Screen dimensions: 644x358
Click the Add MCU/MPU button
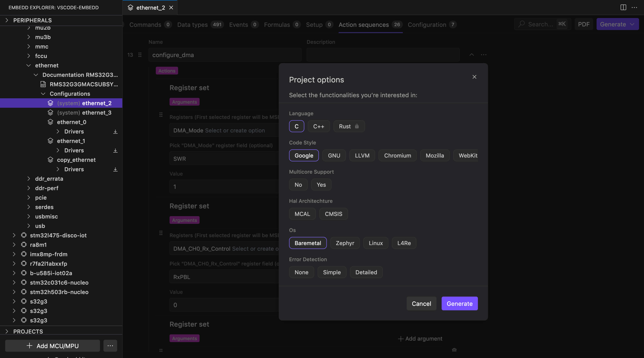click(x=52, y=346)
